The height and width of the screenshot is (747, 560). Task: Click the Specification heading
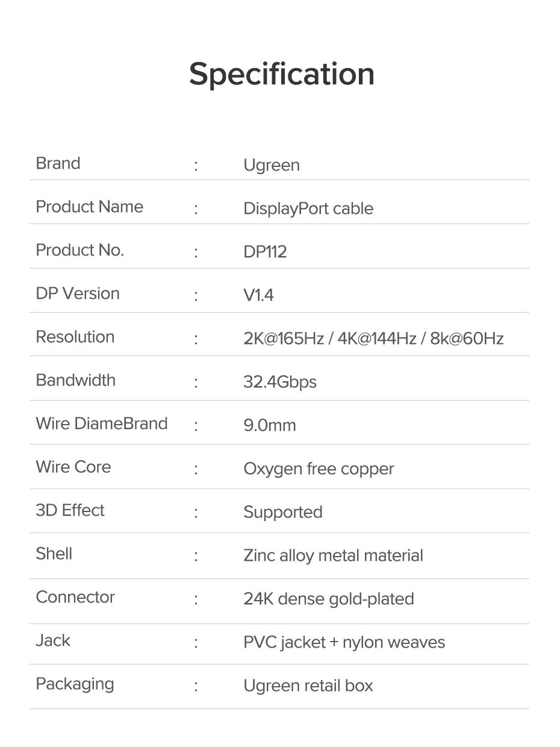pyautogui.click(x=281, y=74)
